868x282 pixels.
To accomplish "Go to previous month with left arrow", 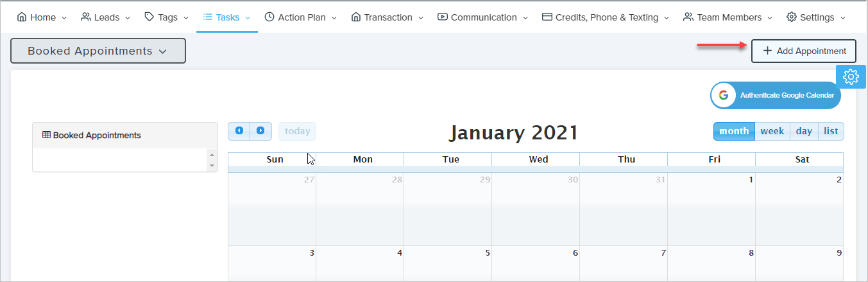I will (239, 131).
